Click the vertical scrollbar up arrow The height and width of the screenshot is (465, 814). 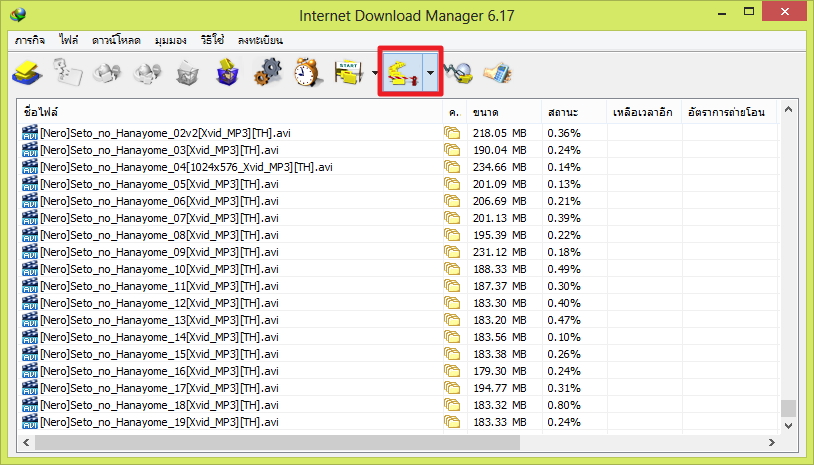click(x=788, y=109)
